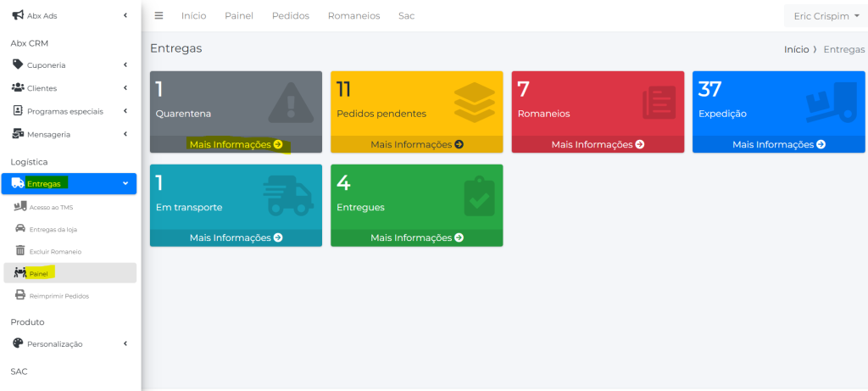Click the trash icon for Excluir Romaneio
The height and width of the screenshot is (391, 868).
[20, 251]
